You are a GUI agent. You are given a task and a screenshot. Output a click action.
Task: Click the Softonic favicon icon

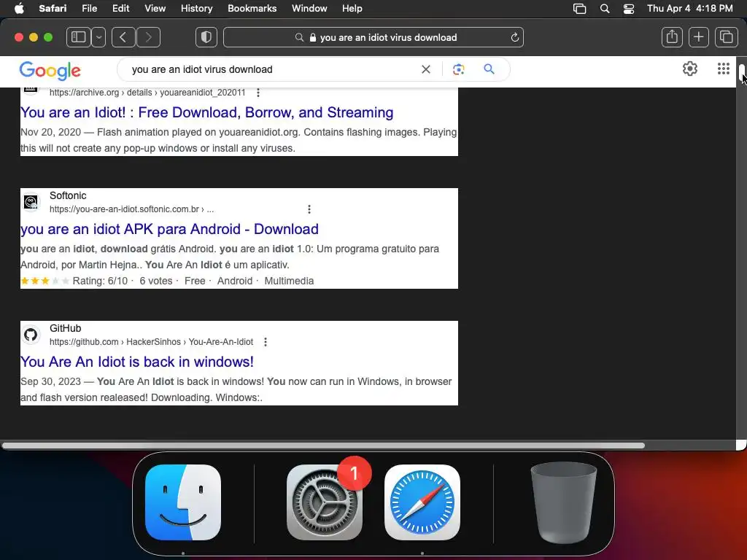click(31, 203)
